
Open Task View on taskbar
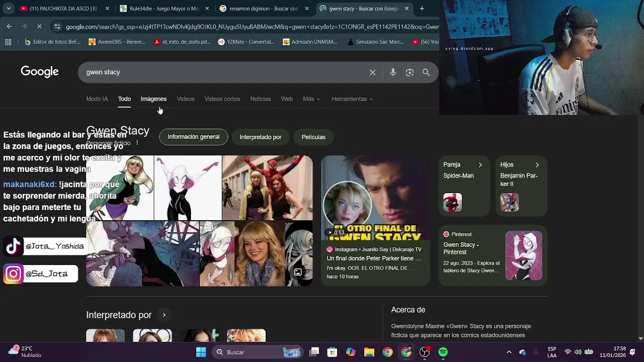pyautogui.click(x=314, y=352)
